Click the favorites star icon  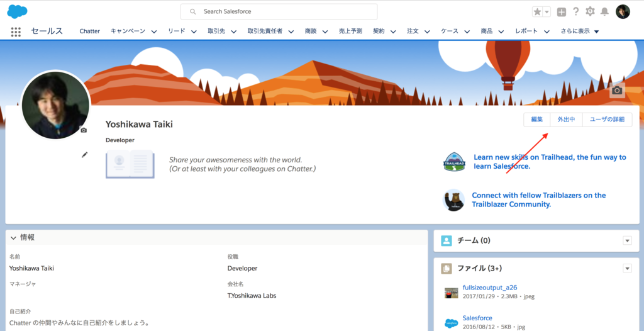pyautogui.click(x=537, y=12)
